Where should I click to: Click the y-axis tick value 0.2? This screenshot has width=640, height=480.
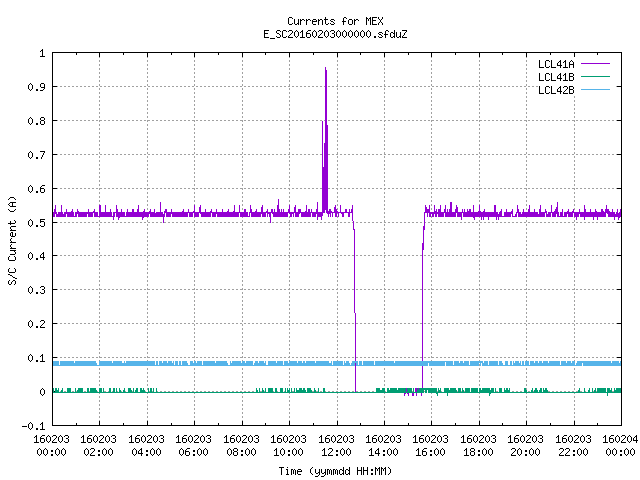36,324
